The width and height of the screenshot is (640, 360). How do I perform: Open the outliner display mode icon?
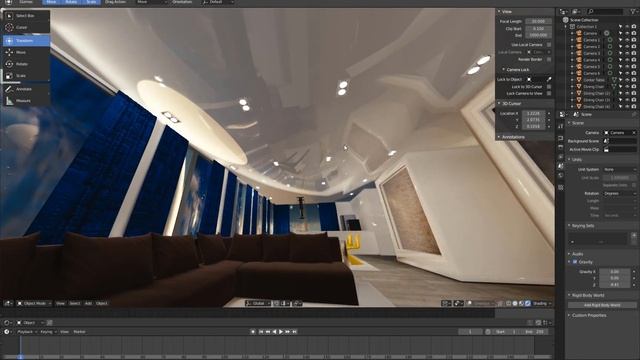click(x=576, y=12)
